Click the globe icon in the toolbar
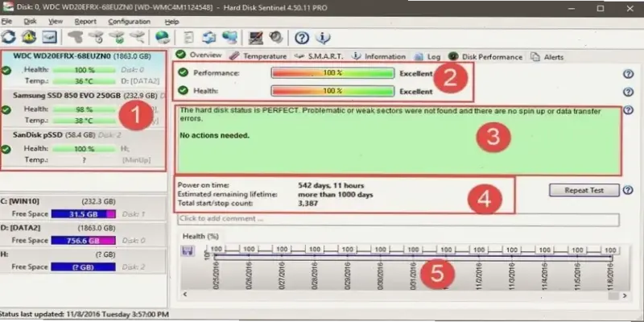The width and height of the screenshot is (644, 322). tap(163, 37)
